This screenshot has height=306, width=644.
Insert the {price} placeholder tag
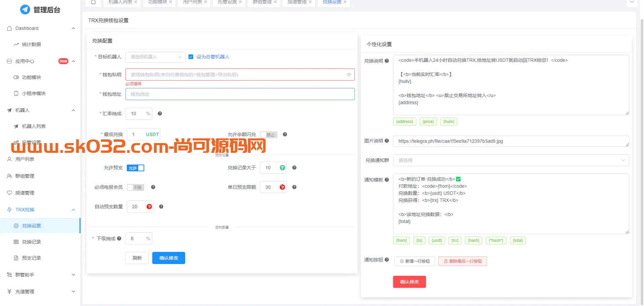click(428, 122)
